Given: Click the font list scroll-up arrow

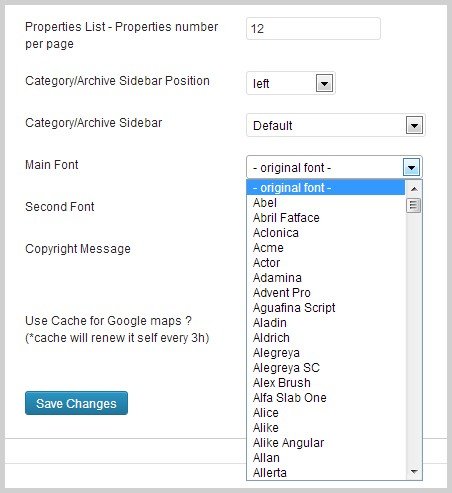Looking at the screenshot, I should pyautogui.click(x=414, y=189).
